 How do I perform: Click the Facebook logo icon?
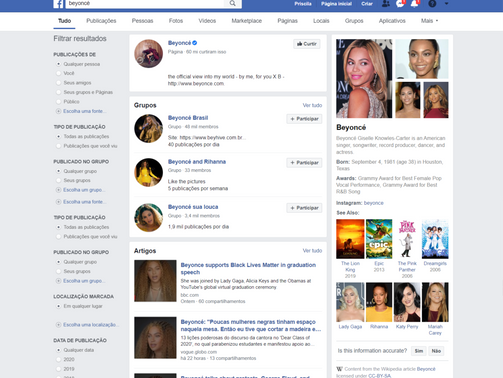(x=58, y=4)
